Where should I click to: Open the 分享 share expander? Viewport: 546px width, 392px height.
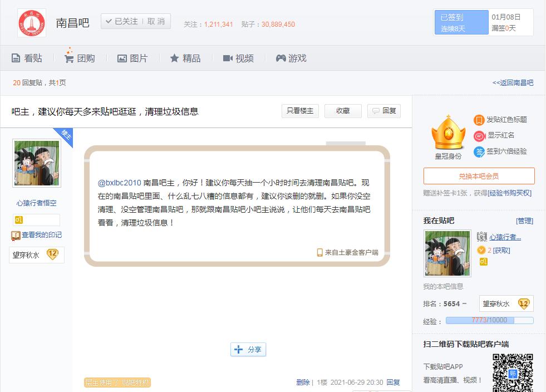(x=248, y=350)
